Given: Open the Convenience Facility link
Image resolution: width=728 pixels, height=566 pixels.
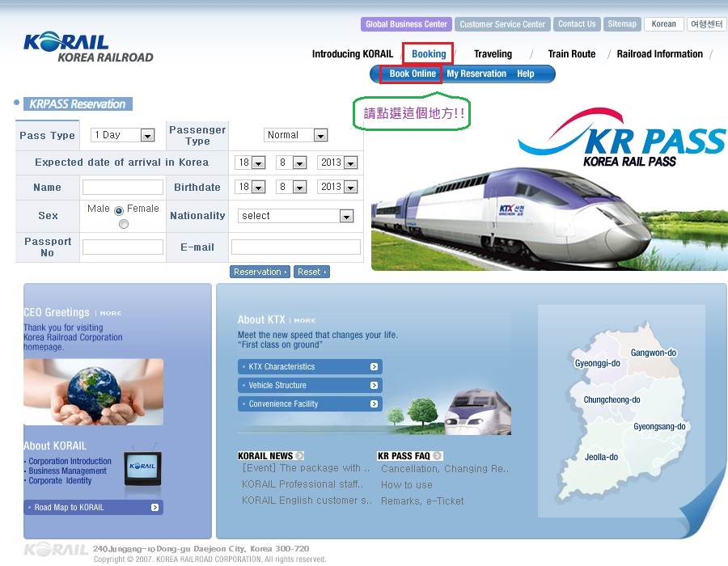Looking at the screenshot, I should [310, 403].
